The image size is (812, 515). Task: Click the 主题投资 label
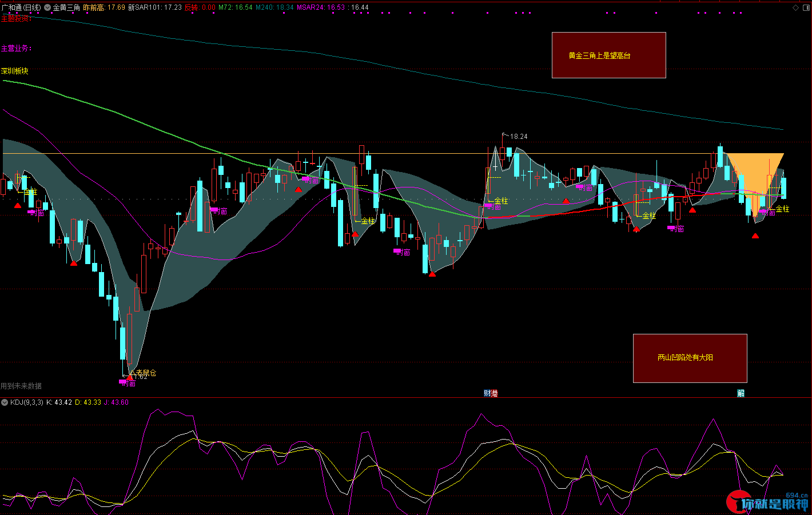(x=16, y=18)
